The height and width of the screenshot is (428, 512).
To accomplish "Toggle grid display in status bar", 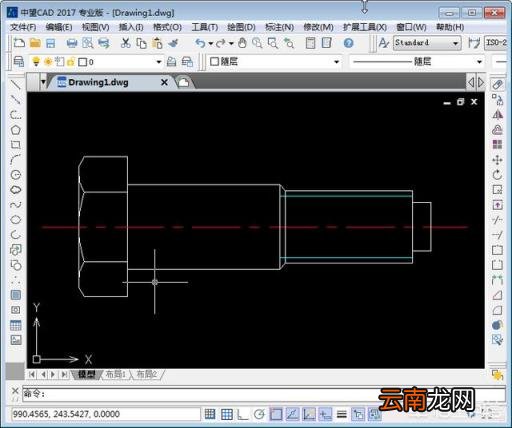I will pyautogui.click(x=227, y=414).
